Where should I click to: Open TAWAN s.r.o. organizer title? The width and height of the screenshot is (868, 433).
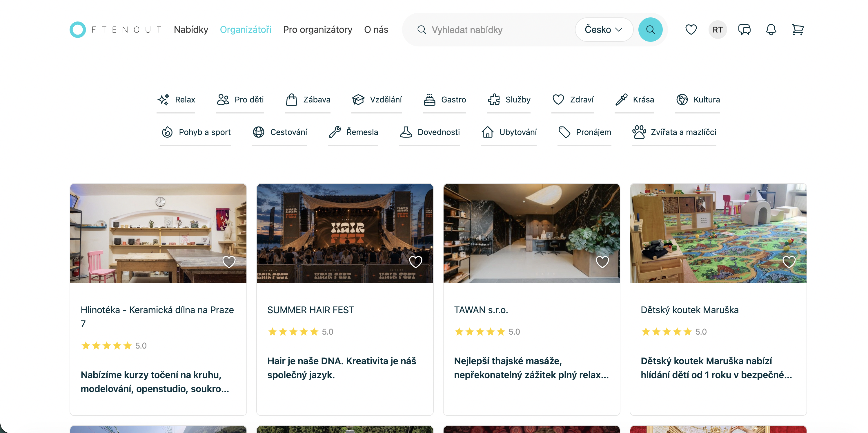click(x=481, y=310)
